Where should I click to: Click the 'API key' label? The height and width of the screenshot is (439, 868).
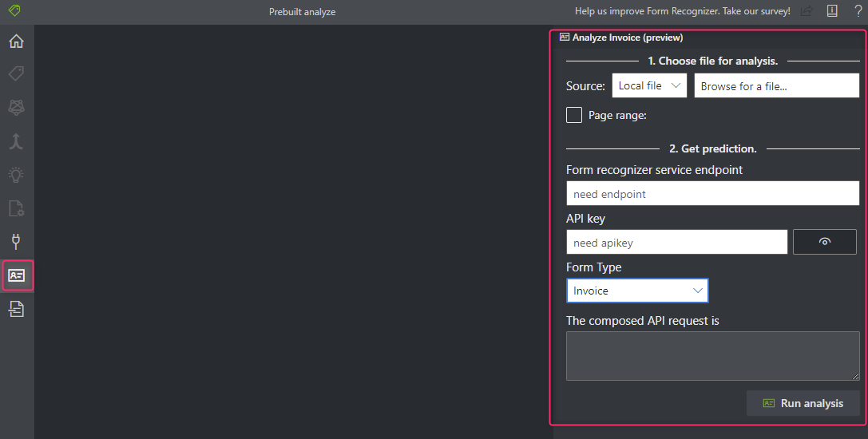585,219
